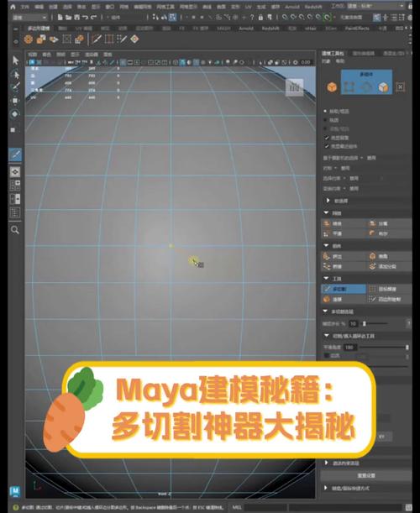Click the Bridge (桥接) component tool
The image size is (420, 513).
point(343,267)
